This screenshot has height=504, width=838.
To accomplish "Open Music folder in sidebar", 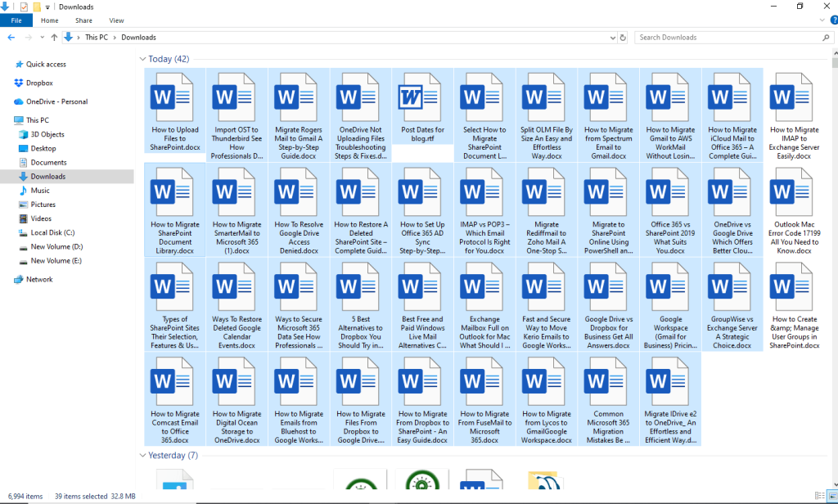I will pos(40,191).
